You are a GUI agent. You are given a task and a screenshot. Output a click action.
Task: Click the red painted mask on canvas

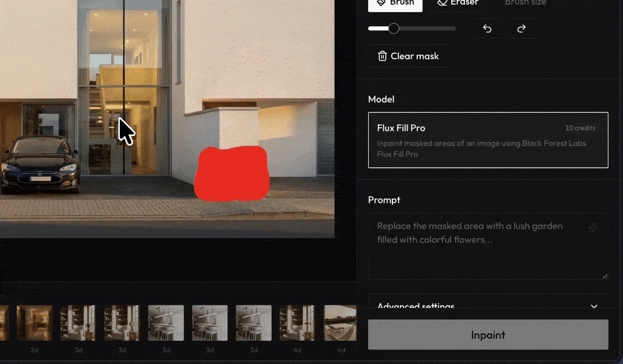coord(232,173)
